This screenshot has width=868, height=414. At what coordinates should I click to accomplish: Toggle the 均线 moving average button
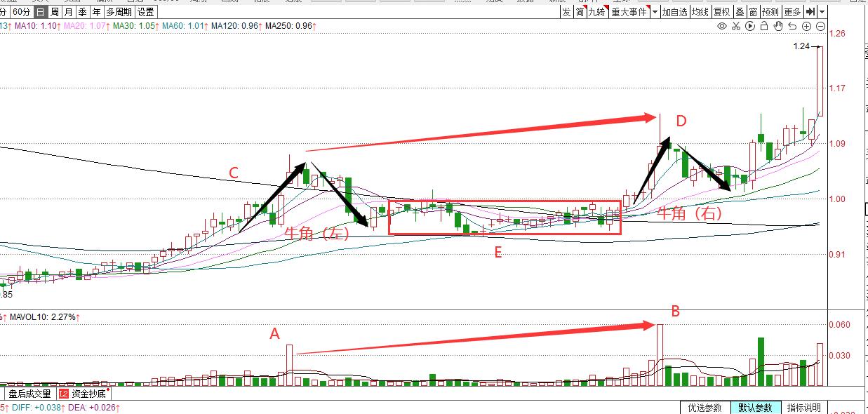(700, 12)
